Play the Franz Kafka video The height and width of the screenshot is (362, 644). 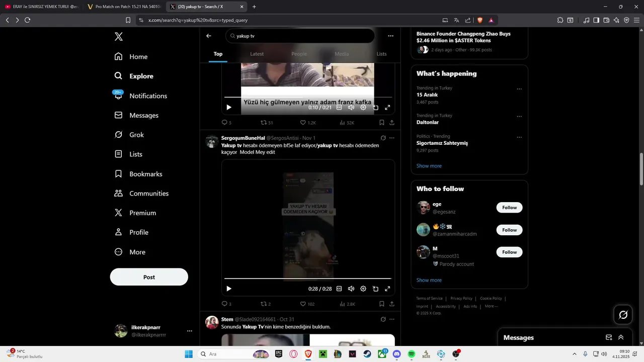click(229, 108)
